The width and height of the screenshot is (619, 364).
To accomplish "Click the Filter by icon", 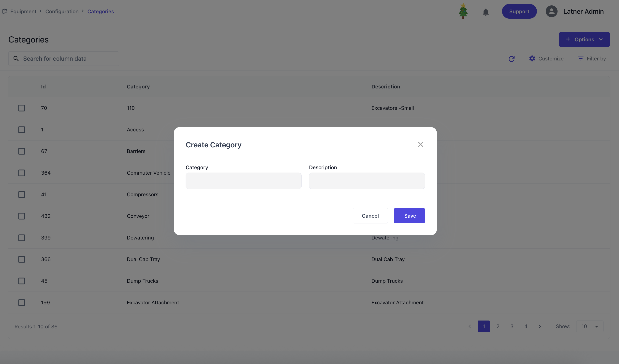I will click(580, 58).
